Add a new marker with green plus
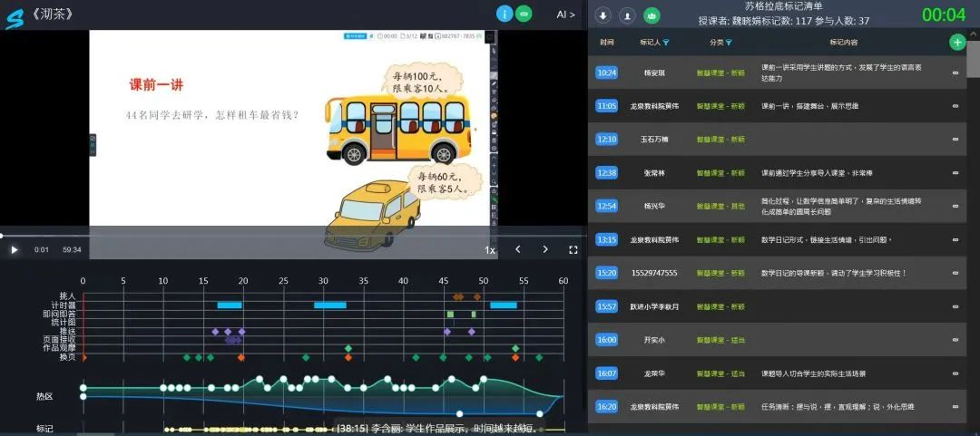Image resolution: width=980 pixels, height=436 pixels. 956,42
